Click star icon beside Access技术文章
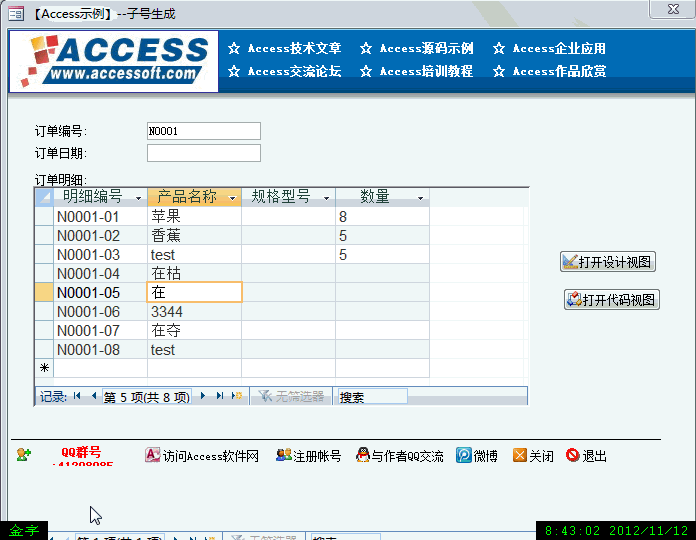Screen dimensions: 696x540 pos(234,48)
